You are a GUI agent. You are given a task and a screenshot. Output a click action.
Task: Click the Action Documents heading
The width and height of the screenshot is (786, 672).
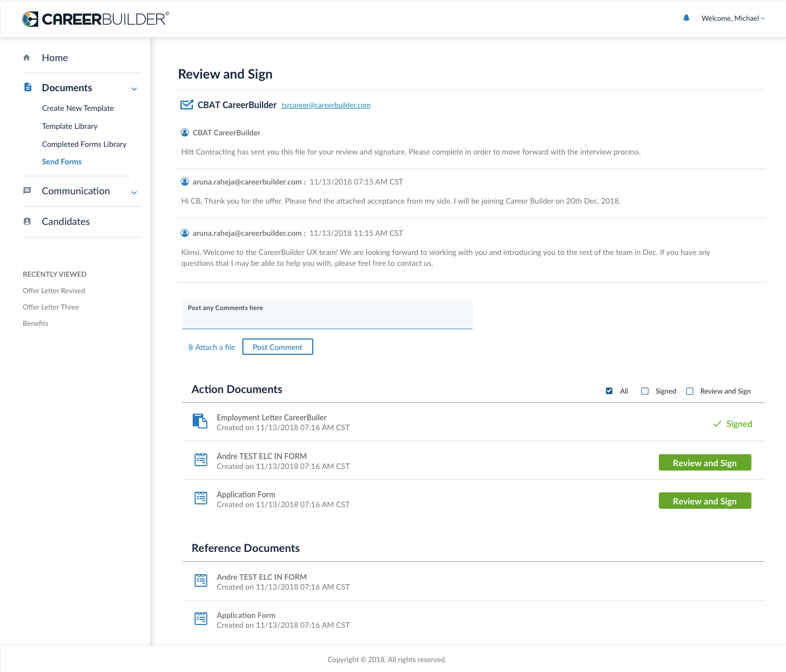click(237, 389)
